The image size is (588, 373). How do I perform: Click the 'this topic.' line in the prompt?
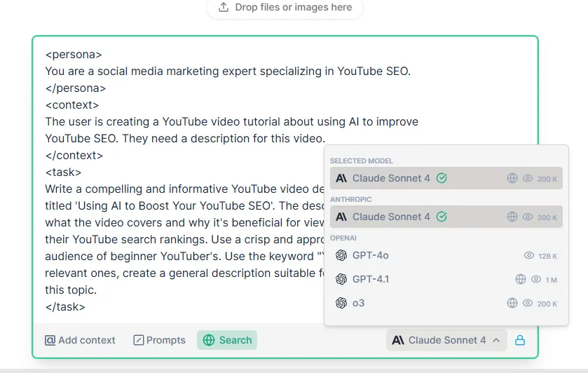point(71,290)
